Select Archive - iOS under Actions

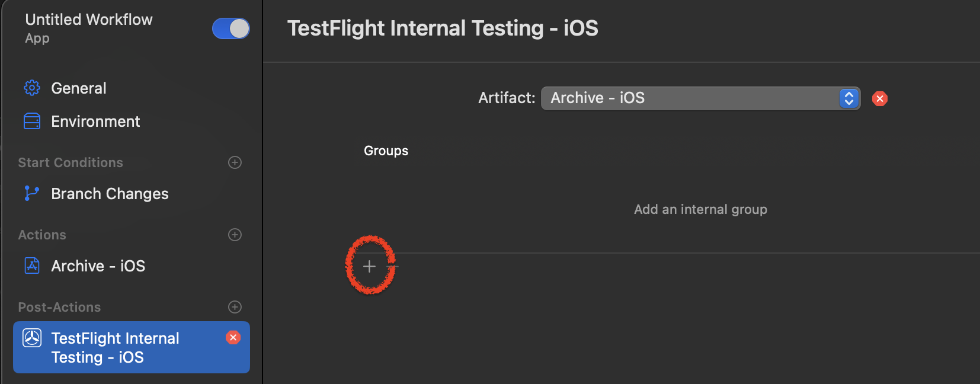[x=98, y=265]
